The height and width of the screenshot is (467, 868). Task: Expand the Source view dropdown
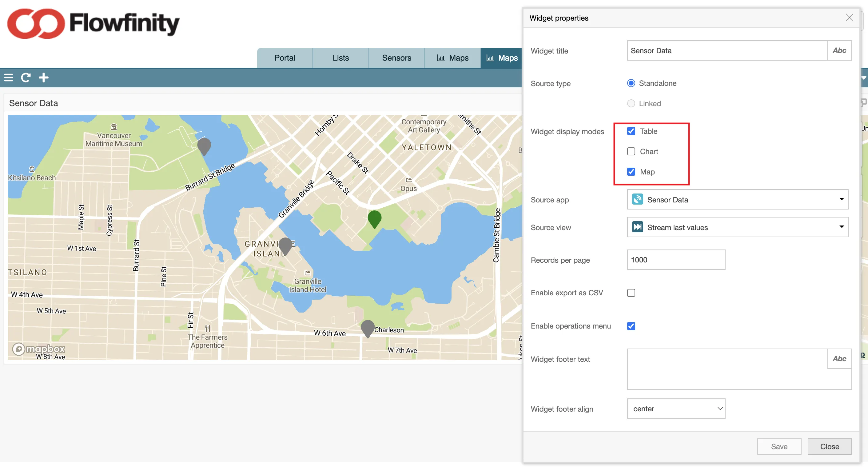(737, 227)
